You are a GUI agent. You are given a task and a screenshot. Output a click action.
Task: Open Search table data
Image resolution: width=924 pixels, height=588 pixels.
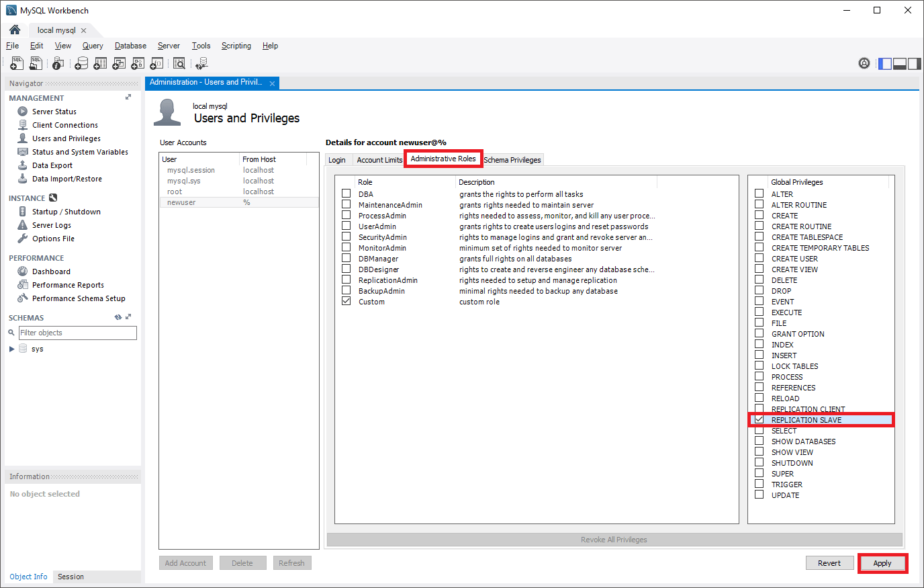coord(179,62)
